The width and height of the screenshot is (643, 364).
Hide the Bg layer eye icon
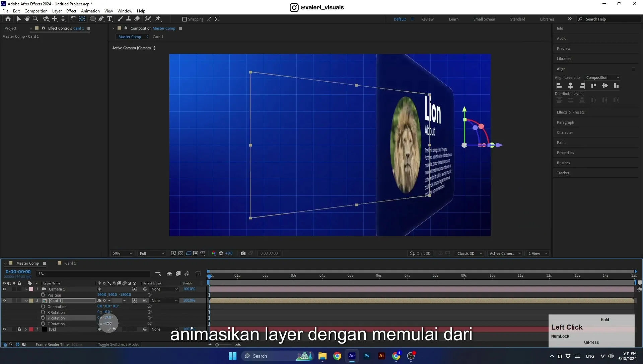click(x=4, y=329)
